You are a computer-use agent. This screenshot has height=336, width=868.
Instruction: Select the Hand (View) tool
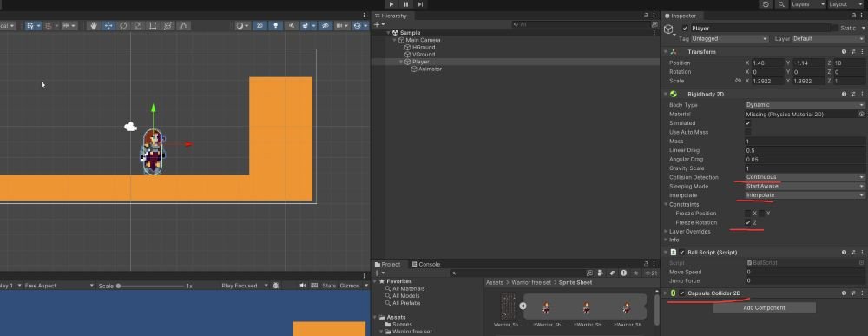click(x=94, y=25)
